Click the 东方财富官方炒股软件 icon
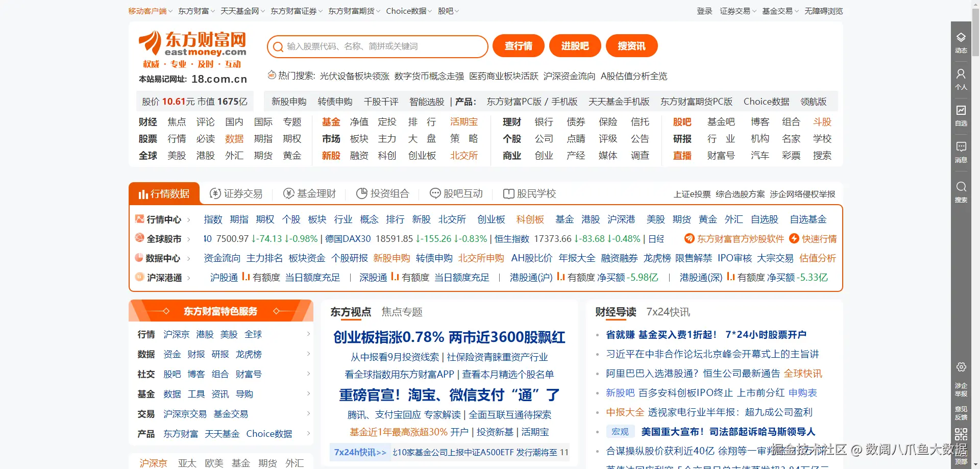The height and width of the screenshot is (469, 980). tap(690, 238)
